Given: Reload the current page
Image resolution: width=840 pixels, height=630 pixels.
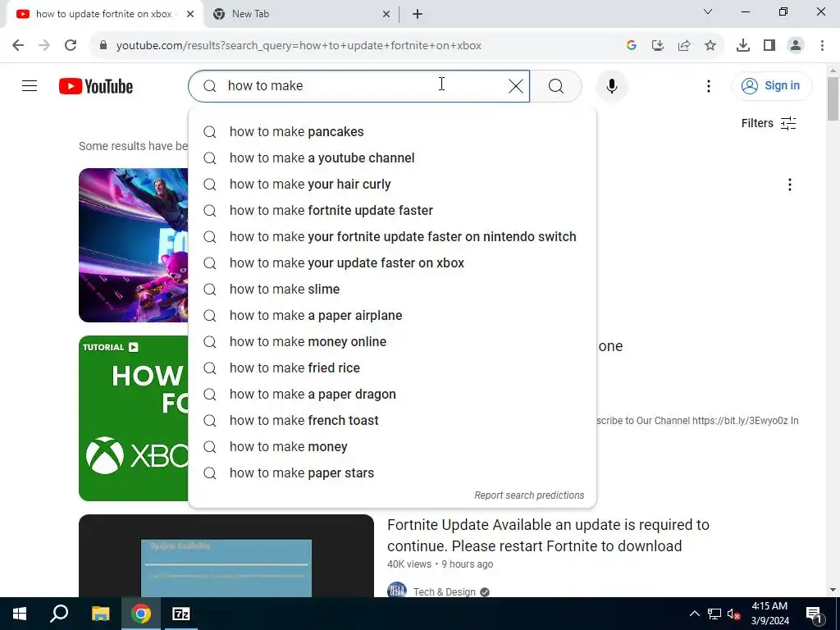Looking at the screenshot, I should (71, 45).
